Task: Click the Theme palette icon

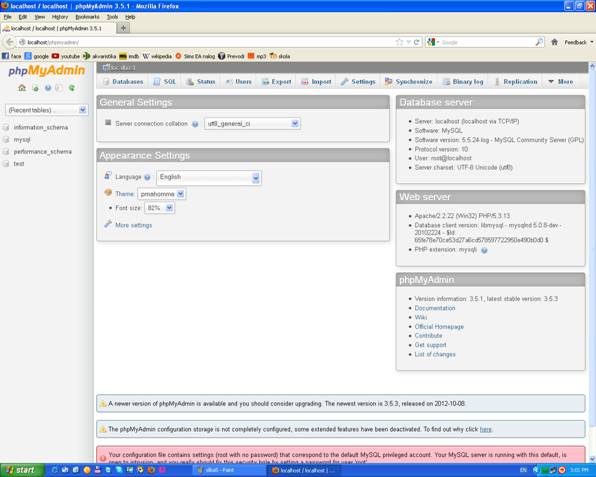Action: click(x=108, y=193)
